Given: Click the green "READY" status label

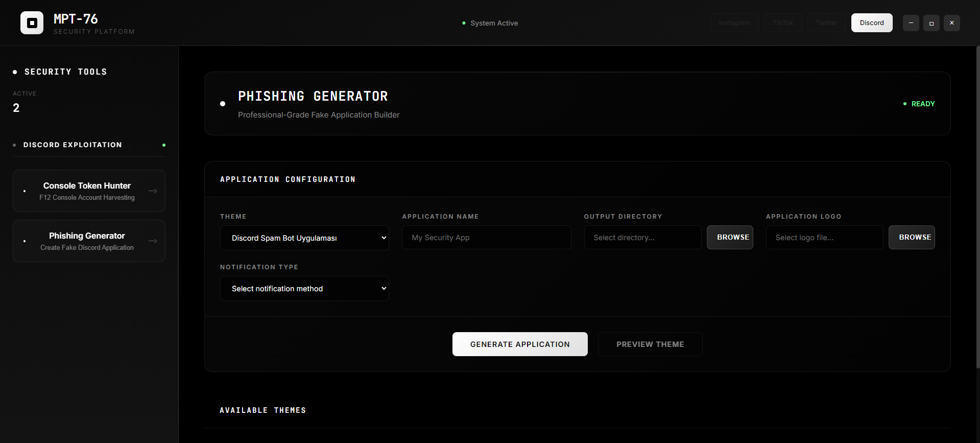Looking at the screenshot, I should point(923,104).
